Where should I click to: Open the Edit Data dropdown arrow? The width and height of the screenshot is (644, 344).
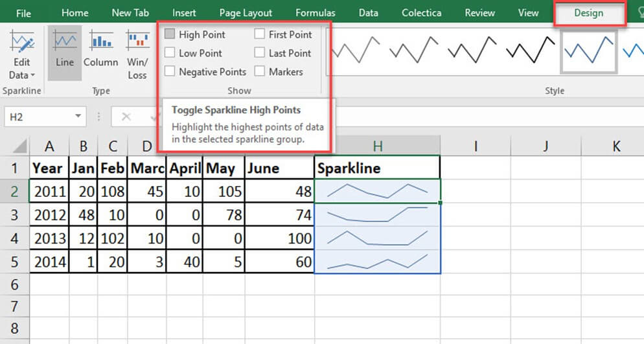pyautogui.click(x=32, y=75)
